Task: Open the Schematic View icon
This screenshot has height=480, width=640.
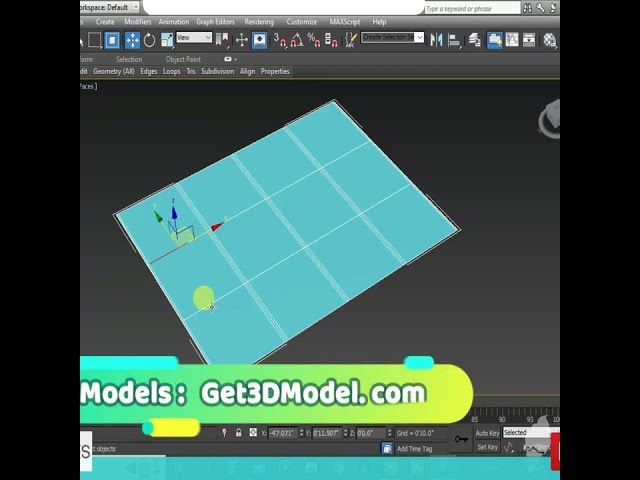Action: pyautogui.click(x=529, y=40)
